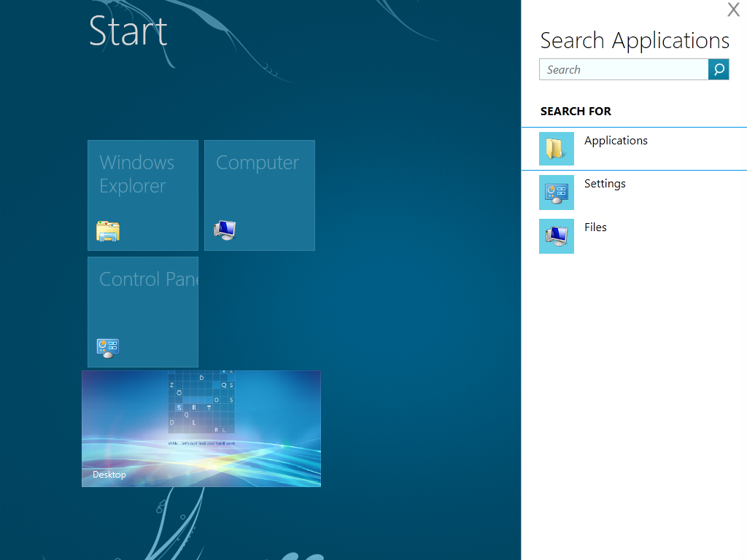
Task: Click the Control Panel tile icon
Action: 108,348
